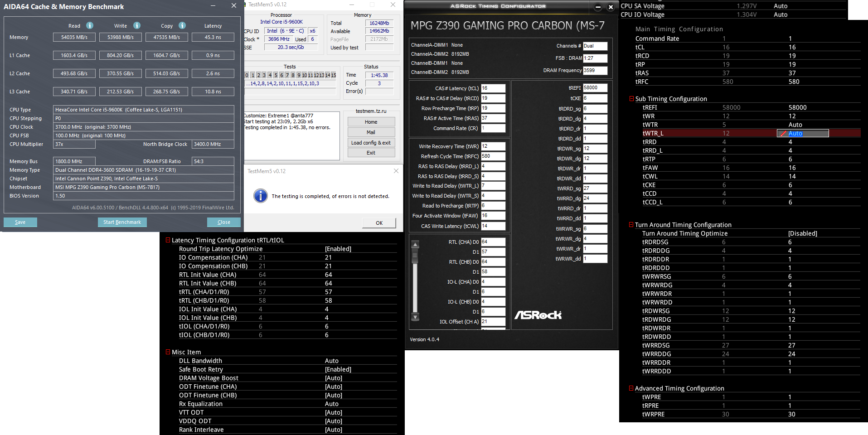Screen dimensions: 868x435
Task: Collapse the Misc Item section
Action: coord(168,352)
